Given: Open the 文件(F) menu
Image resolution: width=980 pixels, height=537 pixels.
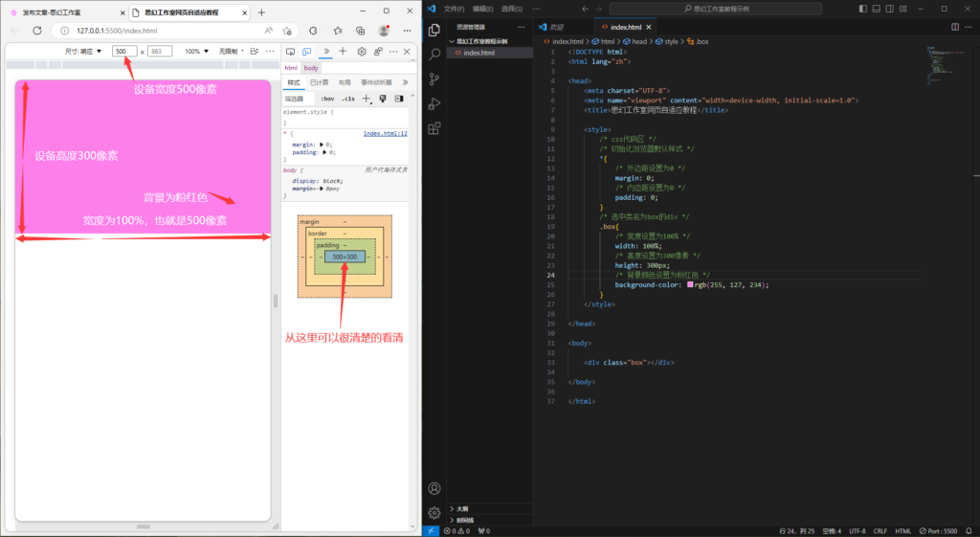Looking at the screenshot, I should coord(455,8).
